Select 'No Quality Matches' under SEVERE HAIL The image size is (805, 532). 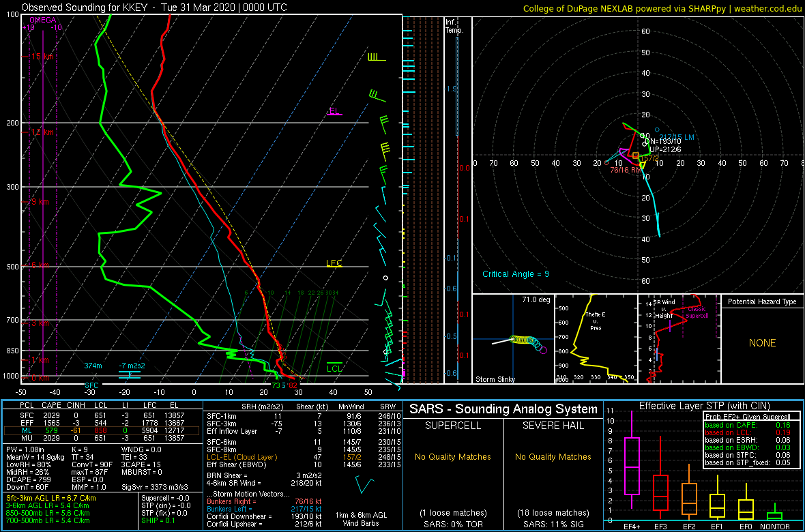click(554, 456)
